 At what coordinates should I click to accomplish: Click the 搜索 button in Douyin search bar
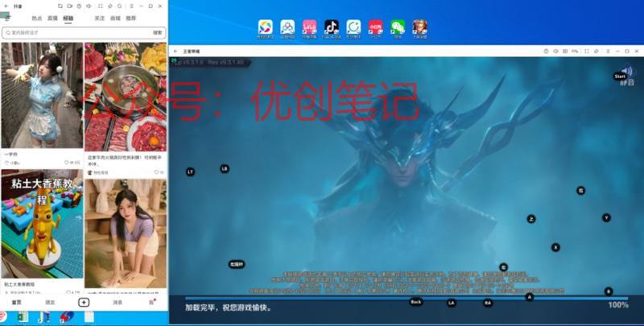[158, 32]
